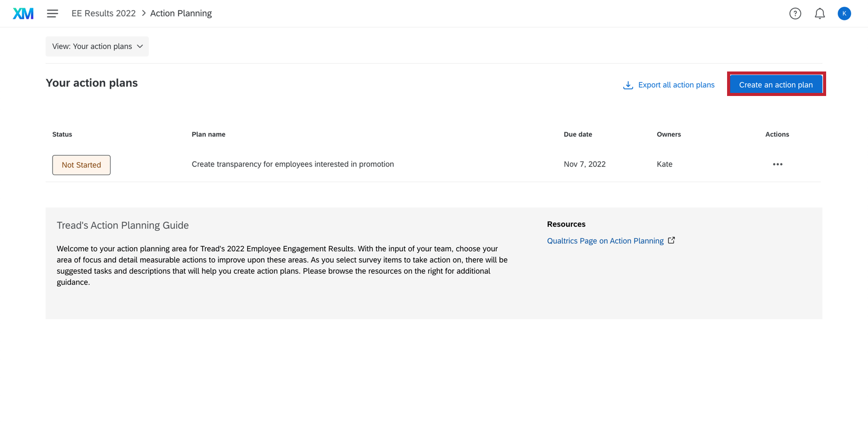Image resolution: width=868 pixels, height=434 pixels.
Task: Select the Action Planning breadcrumb item
Action: click(181, 13)
